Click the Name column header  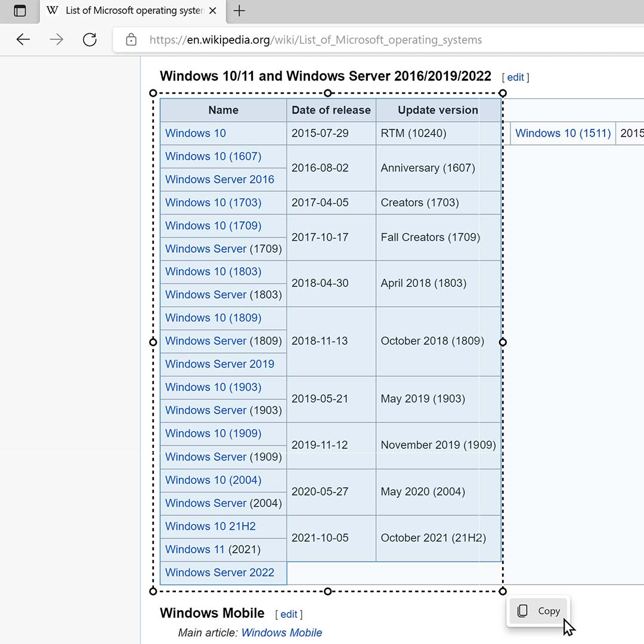coord(223,110)
